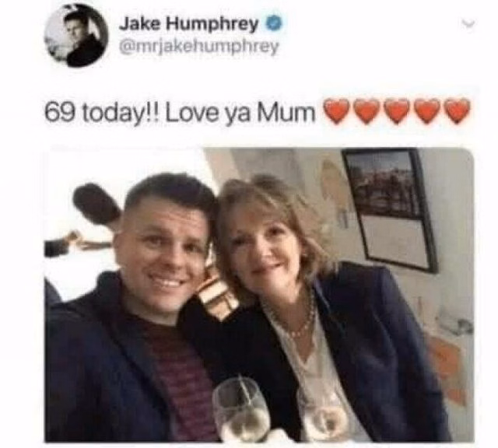Click the fourth red heart emoji

[426, 111]
